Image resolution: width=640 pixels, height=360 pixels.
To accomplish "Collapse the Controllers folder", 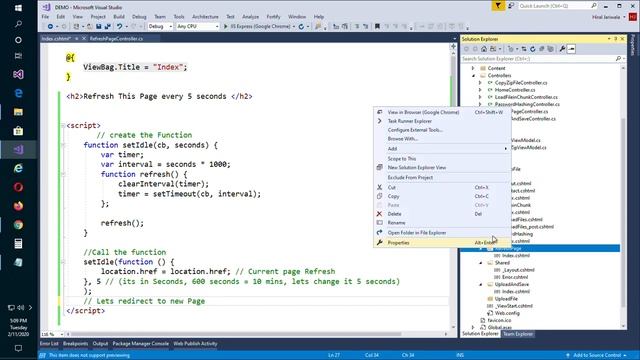I will click(473, 76).
